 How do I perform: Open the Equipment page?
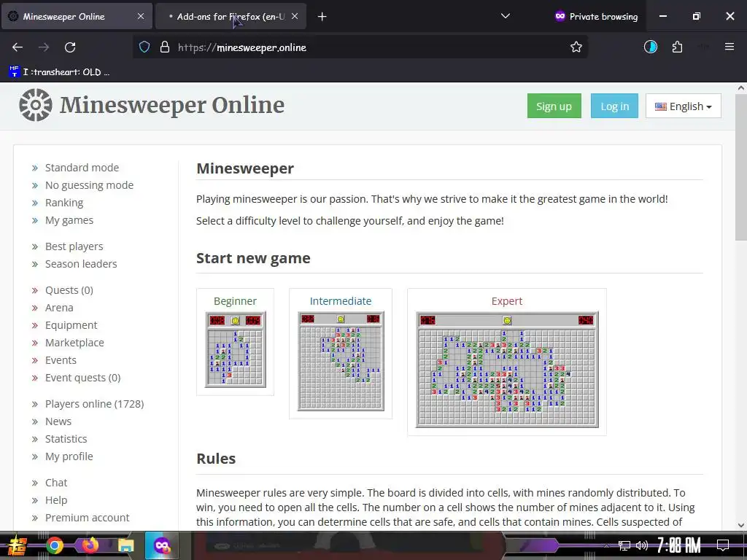tap(71, 325)
